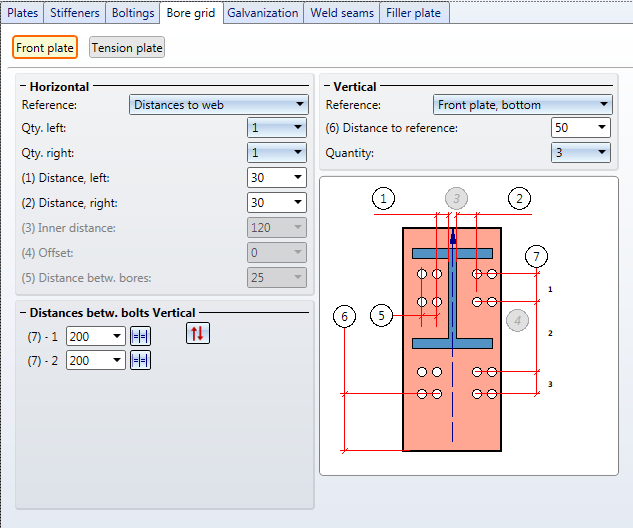Screen dimensions: 633x528
Task: Expand the vertical Reference 'Front plate, bottom' dropdown
Action: [x=522, y=104]
